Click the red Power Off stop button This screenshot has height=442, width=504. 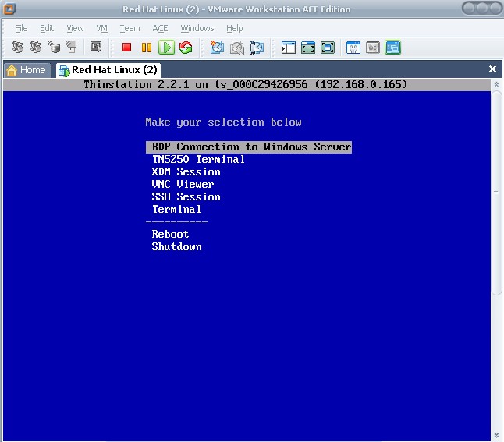point(126,48)
